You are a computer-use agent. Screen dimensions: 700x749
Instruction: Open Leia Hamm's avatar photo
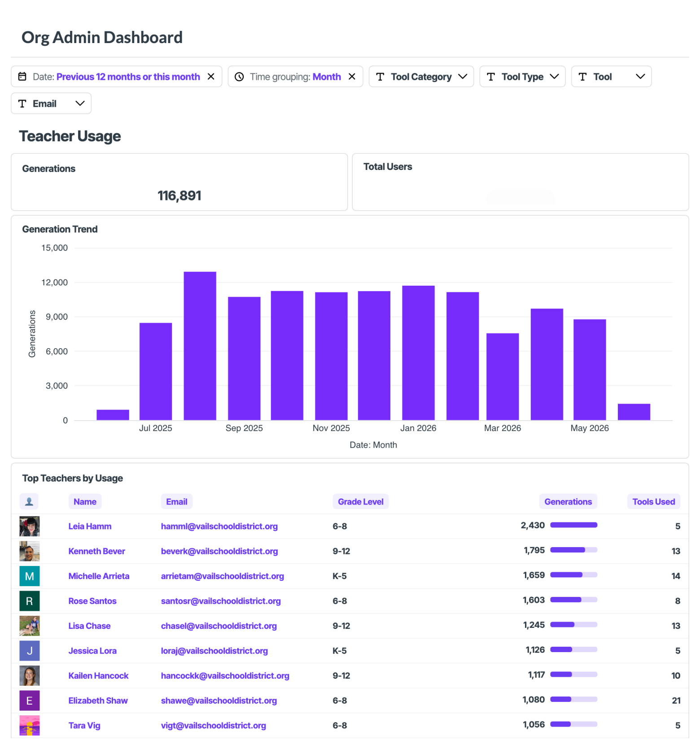pos(30,526)
